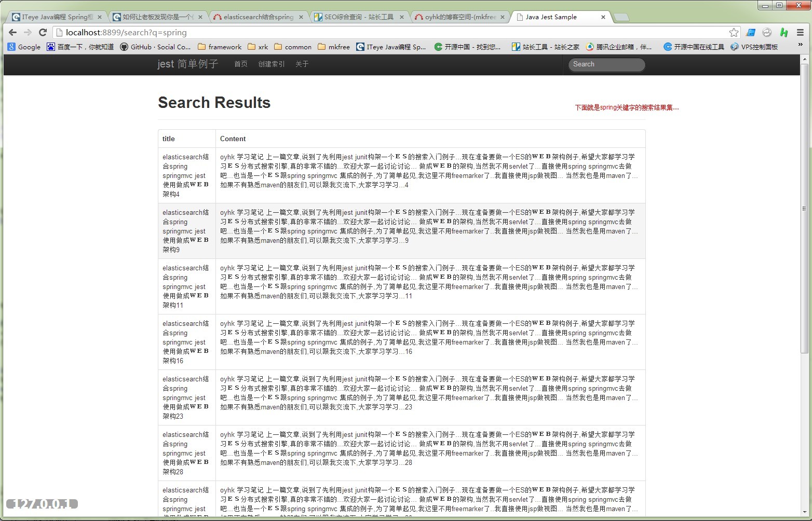Image resolution: width=812 pixels, height=521 pixels.
Task: Show hidden bookmarks via the » chevron
Action: [800, 45]
